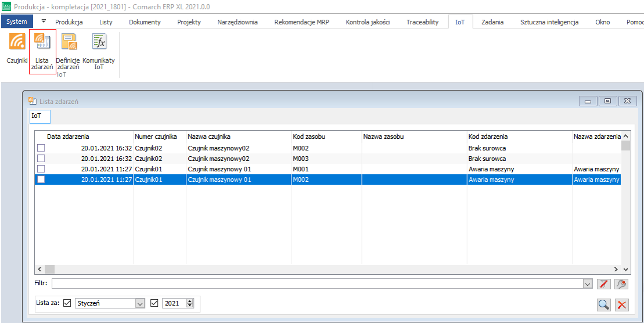
Task: Click the Lista zdarzeń window title icon
Action: click(x=32, y=101)
